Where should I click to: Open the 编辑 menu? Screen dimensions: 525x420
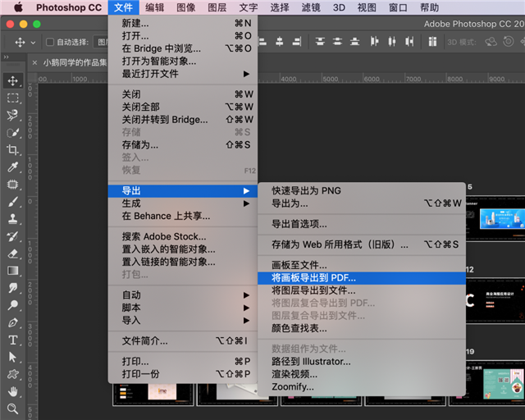pos(155,7)
